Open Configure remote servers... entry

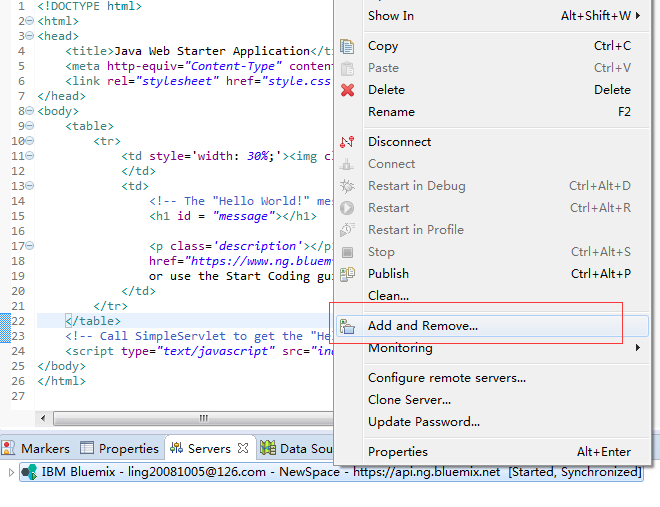click(x=492, y=378)
